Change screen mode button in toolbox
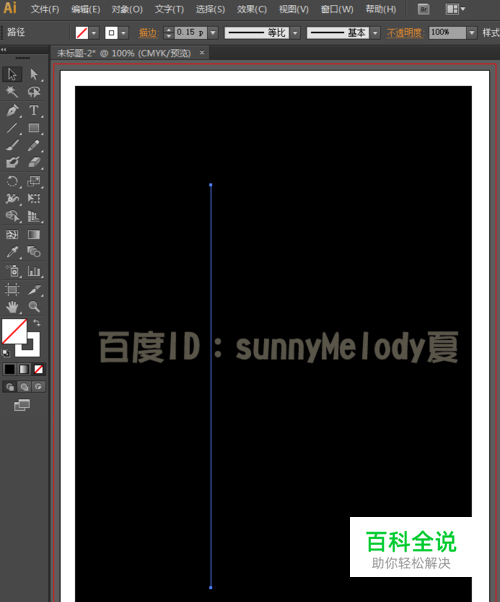The width and height of the screenshot is (500, 602). pos(22,405)
